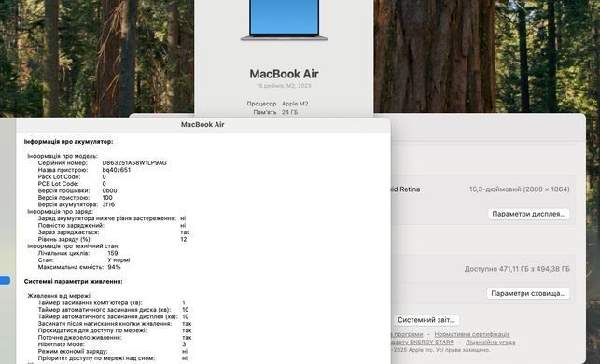This screenshot has height=364, width=600.
Task: Select the Пам'ять 24 ГБ row
Action: pos(275,112)
